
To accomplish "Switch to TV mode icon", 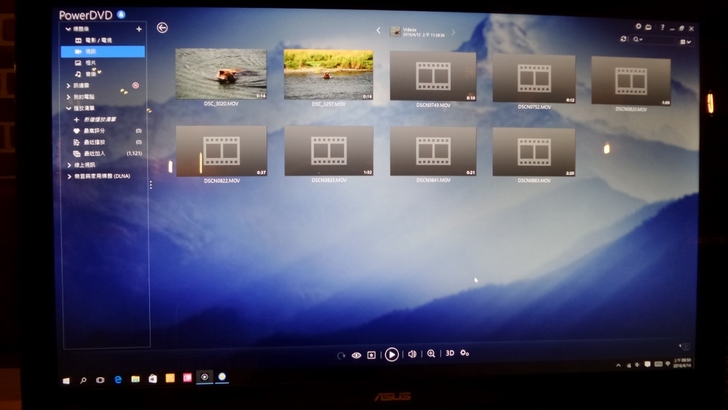I will point(649,27).
